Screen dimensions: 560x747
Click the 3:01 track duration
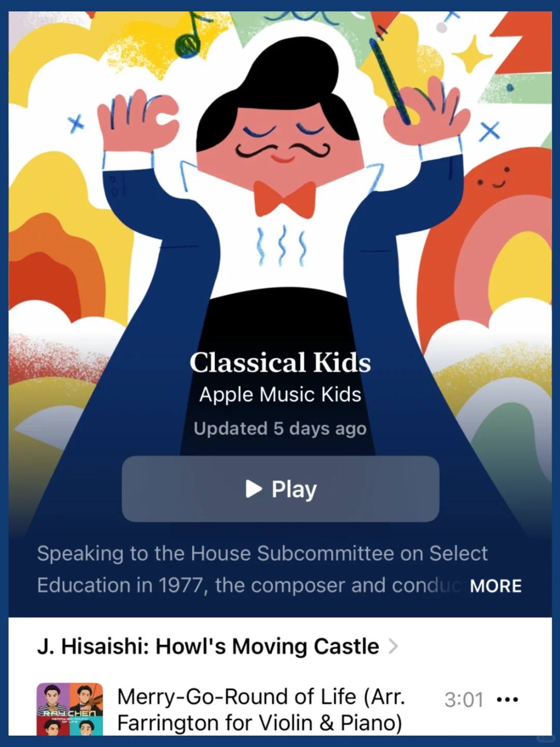(x=464, y=699)
